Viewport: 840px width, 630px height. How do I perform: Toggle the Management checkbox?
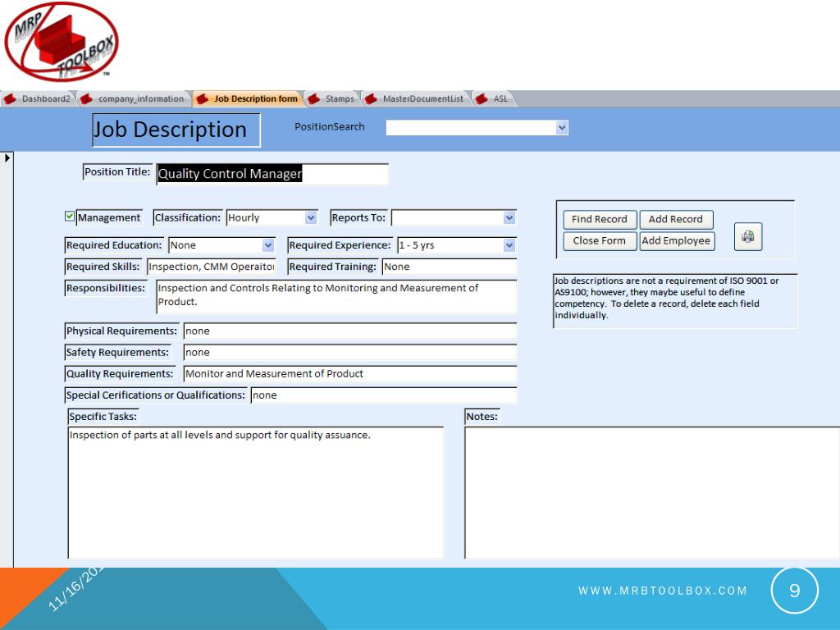tap(70, 217)
